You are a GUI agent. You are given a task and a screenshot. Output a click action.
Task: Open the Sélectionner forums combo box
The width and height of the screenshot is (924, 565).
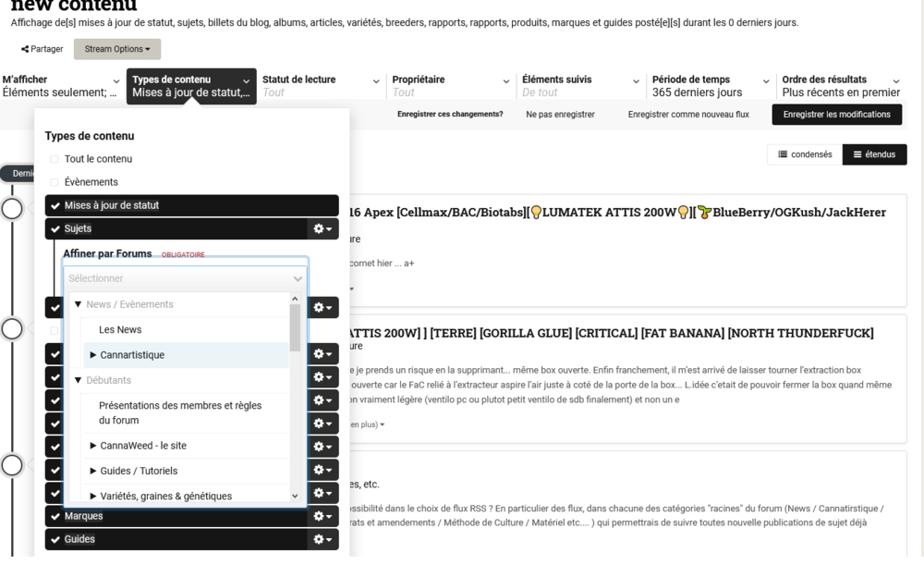pos(185,278)
